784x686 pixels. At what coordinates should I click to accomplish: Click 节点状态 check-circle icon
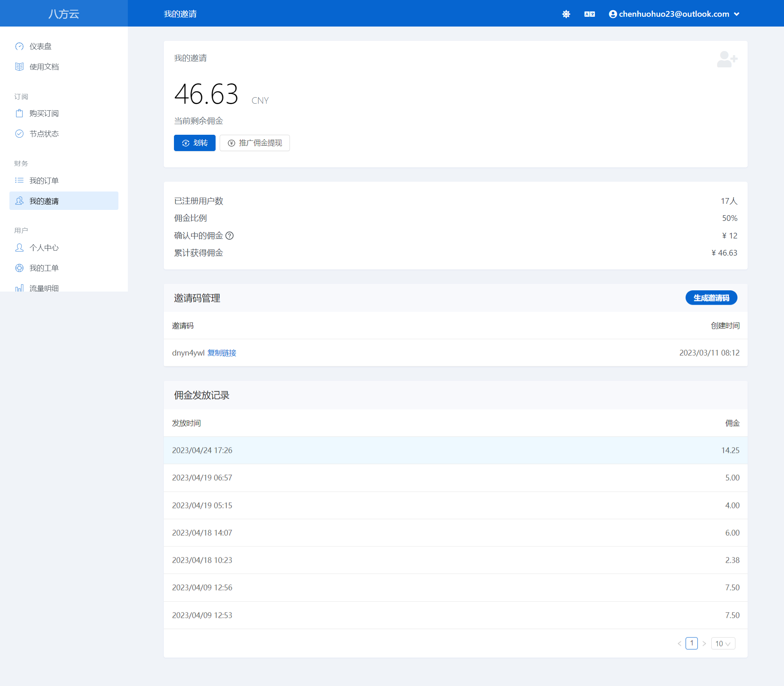[19, 134]
